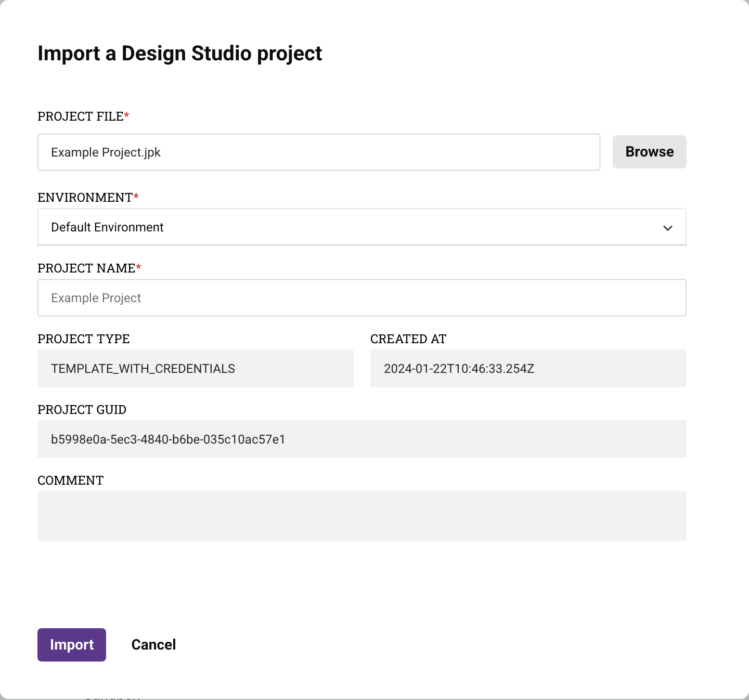Image resolution: width=749 pixels, height=700 pixels.
Task: Click the Example Project.jpk filename field
Action: (318, 152)
